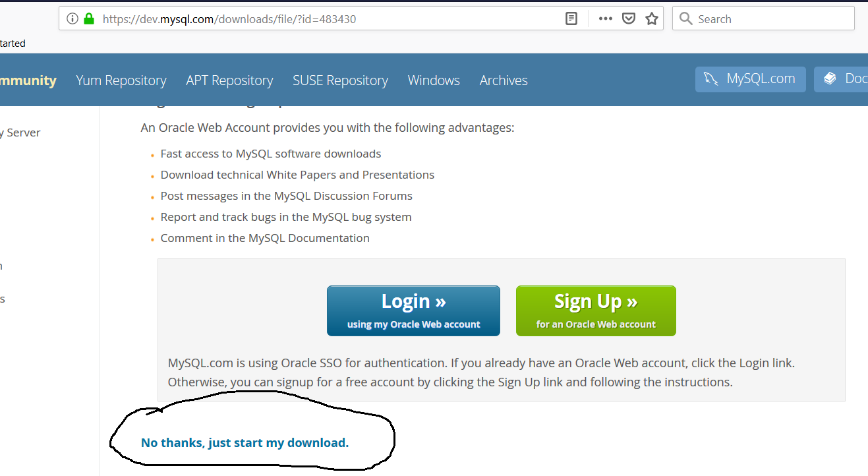The height and width of the screenshot is (476, 868).
Task: Bookmark this page with star icon
Action: tap(652, 19)
